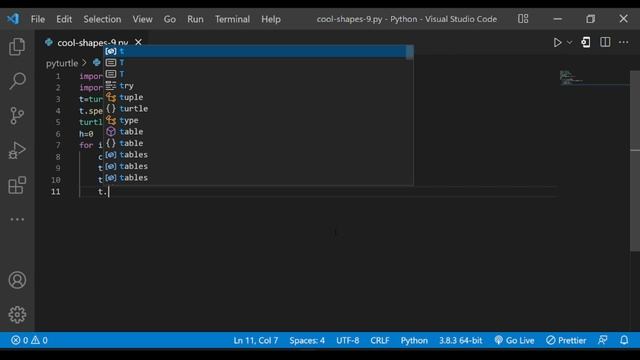Change encoding via UTF-8 status item
The image size is (640, 360).
coord(348,340)
